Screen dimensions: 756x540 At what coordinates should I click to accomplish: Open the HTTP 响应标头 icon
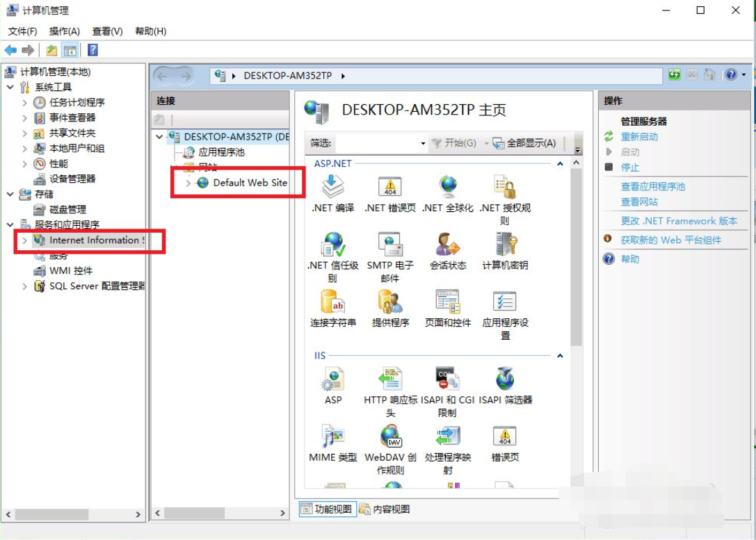coord(390,379)
